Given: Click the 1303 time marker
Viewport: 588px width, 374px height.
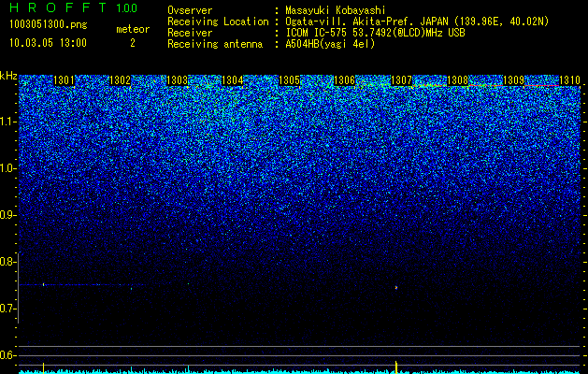Looking at the screenshot, I should (x=177, y=80).
